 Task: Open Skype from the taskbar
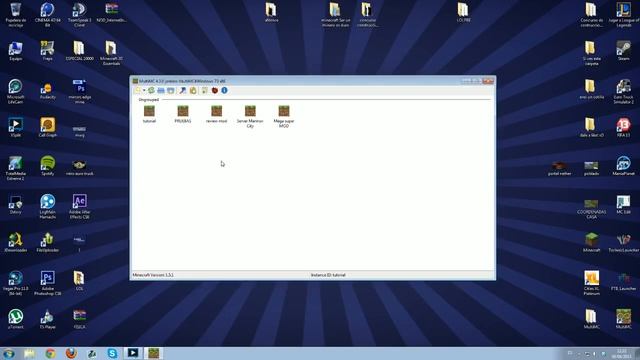tap(112, 353)
